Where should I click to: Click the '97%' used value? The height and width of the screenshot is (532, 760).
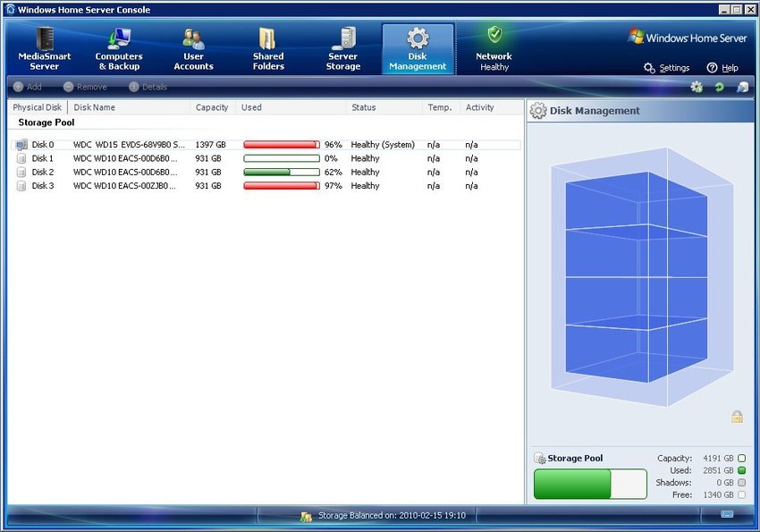tap(334, 186)
